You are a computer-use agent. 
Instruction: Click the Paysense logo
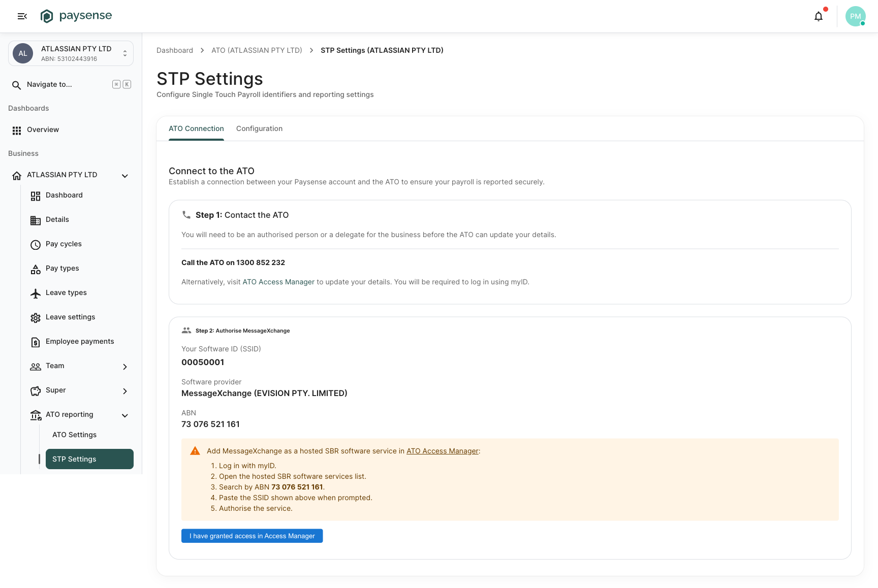coord(76,16)
